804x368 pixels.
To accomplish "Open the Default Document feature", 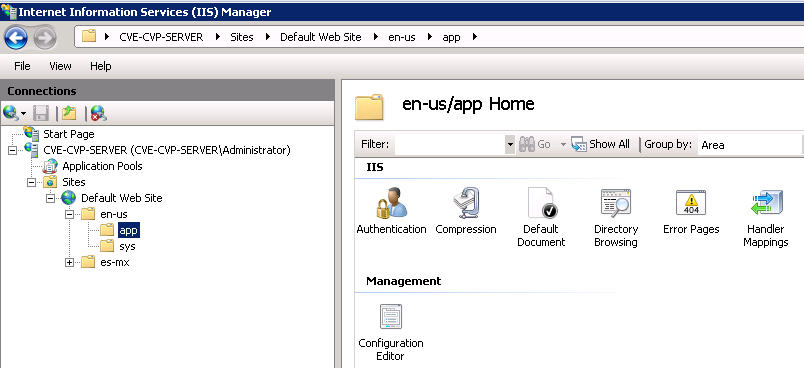I will coord(541,217).
